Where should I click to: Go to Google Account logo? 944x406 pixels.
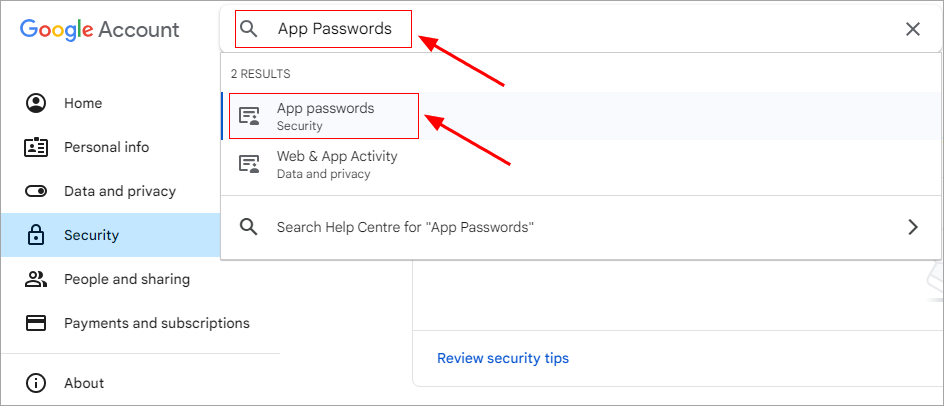pos(99,30)
